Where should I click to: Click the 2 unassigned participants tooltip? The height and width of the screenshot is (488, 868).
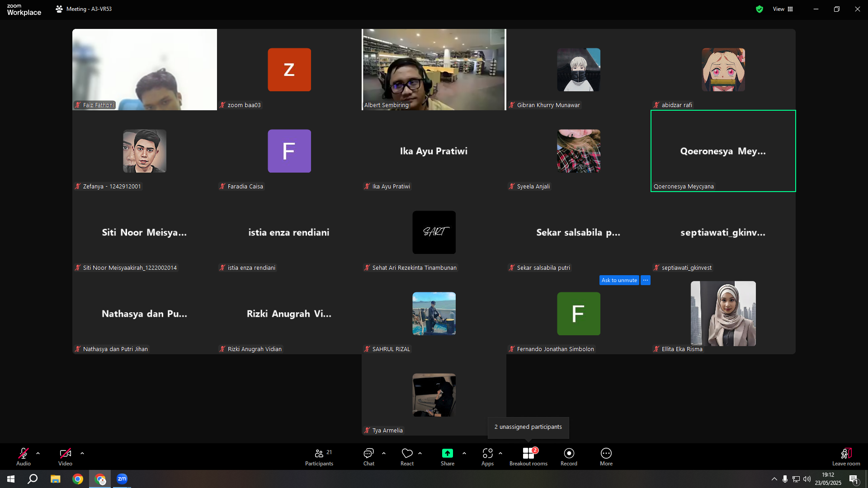528,427
